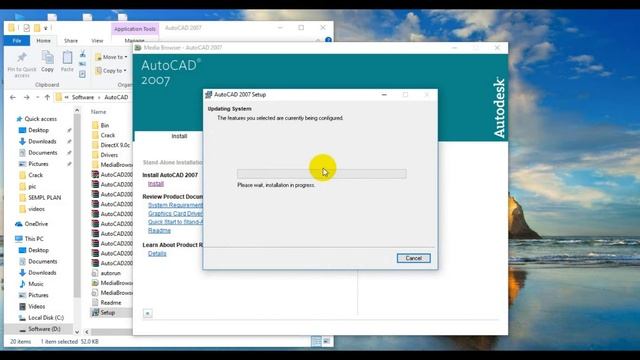Select Pictures under Quick access
The height and width of the screenshot is (360, 640).
click(38, 164)
